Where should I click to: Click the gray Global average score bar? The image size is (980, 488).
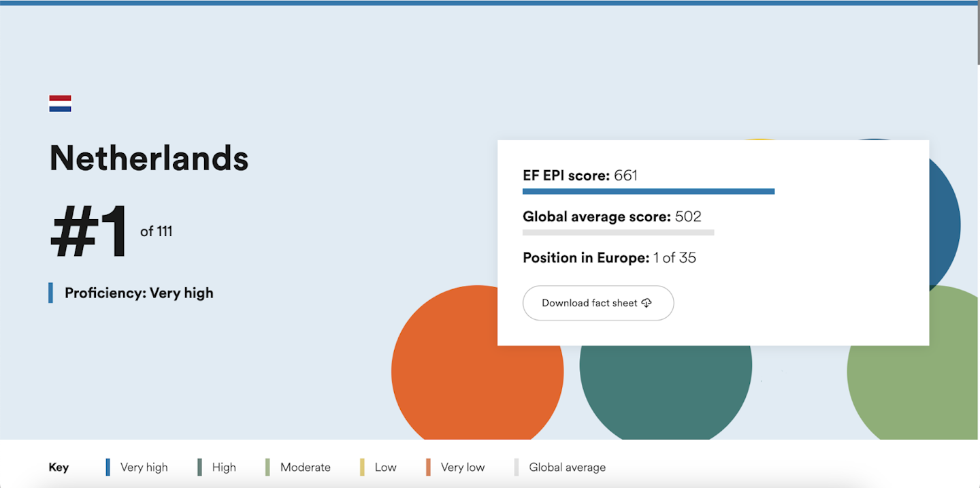pyautogui.click(x=618, y=233)
